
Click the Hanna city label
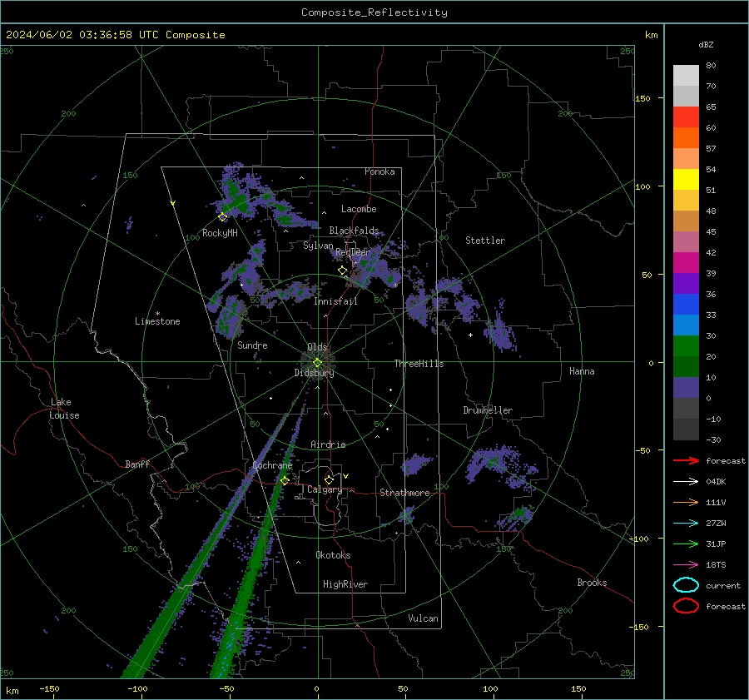582,371
